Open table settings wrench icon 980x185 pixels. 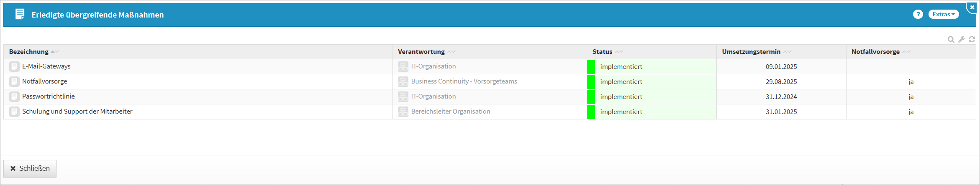tap(962, 39)
